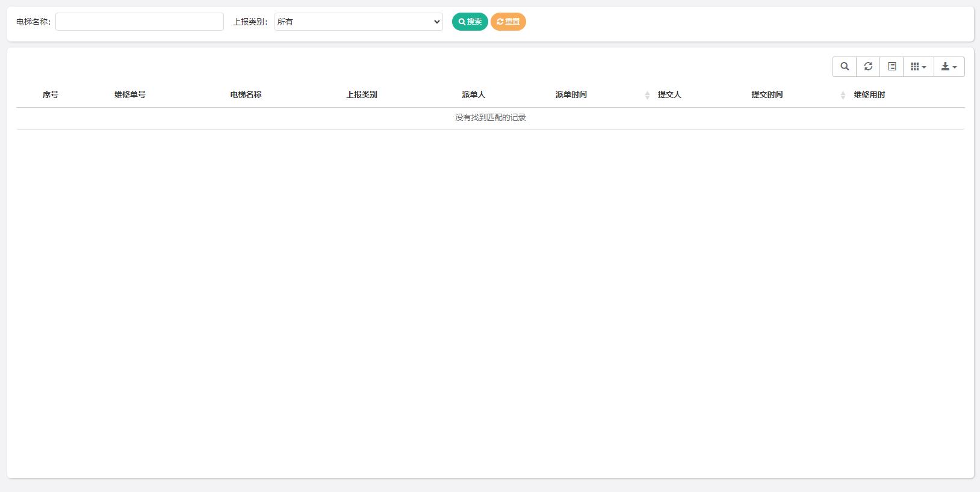980x492 pixels.
Task: Click the 电梯名称 input field
Action: [x=140, y=22]
